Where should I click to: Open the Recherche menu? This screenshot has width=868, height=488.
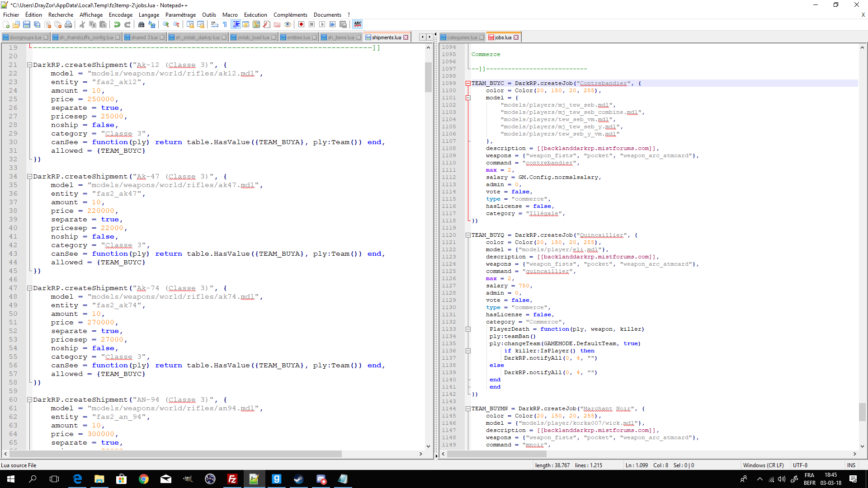[61, 15]
